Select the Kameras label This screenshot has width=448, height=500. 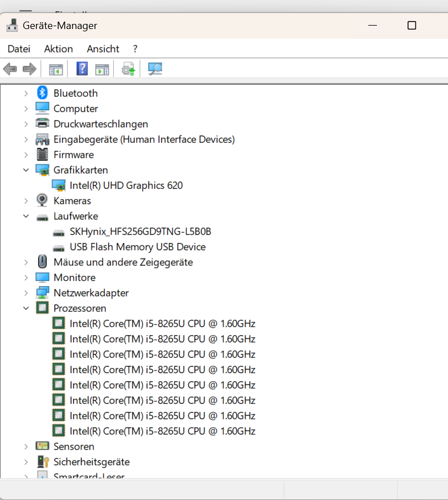(x=72, y=201)
